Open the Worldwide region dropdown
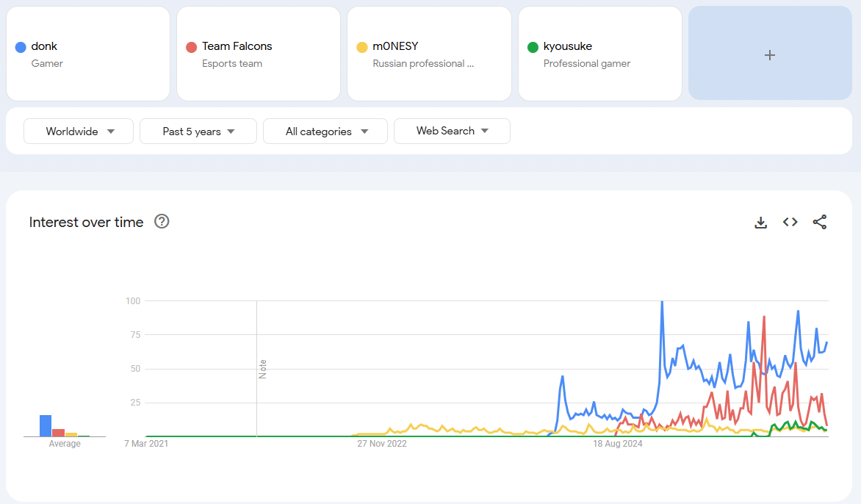 pos(79,132)
